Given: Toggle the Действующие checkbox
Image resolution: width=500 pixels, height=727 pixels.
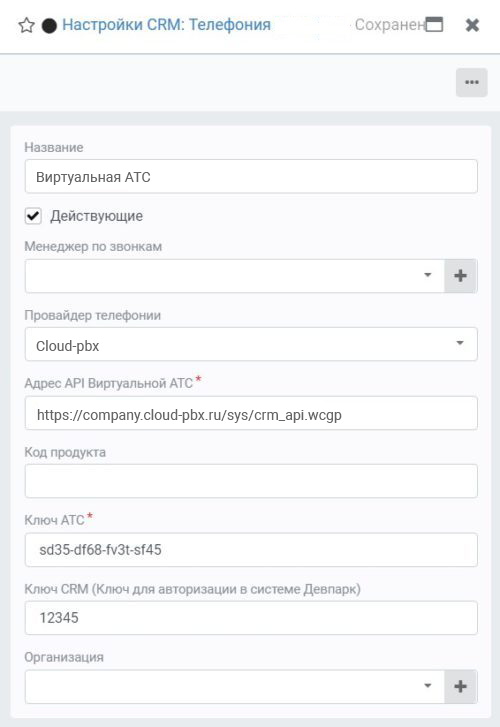Looking at the screenshot, I should coord(33,216).
